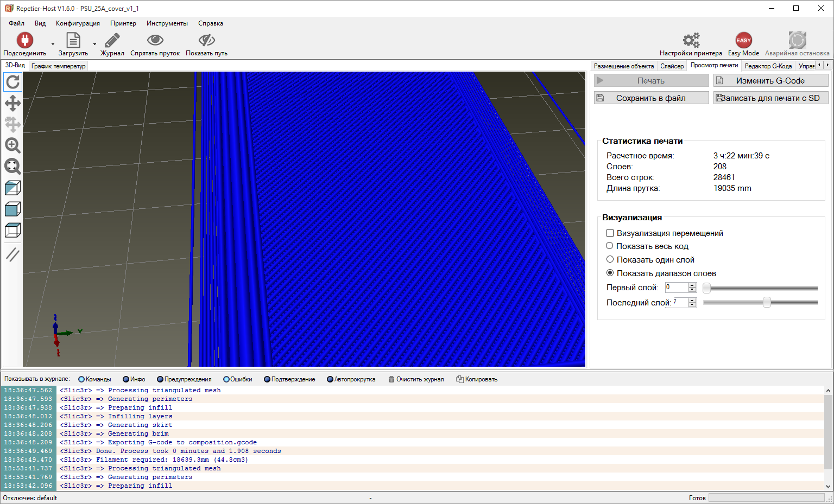This screenshot has height=504, width=834.
Task: Switch on Easy Mode red button
Action: point(743,40)
